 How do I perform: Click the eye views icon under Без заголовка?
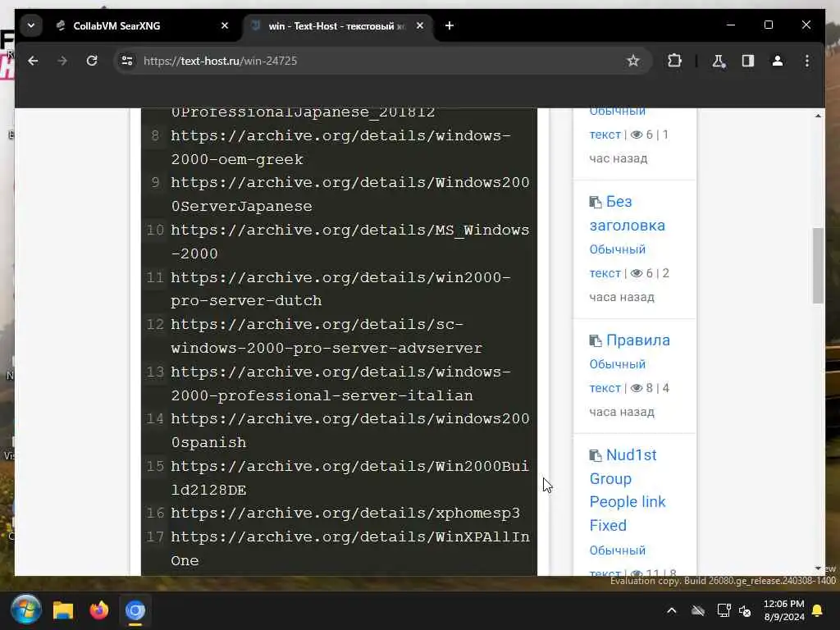click(637, 273)
